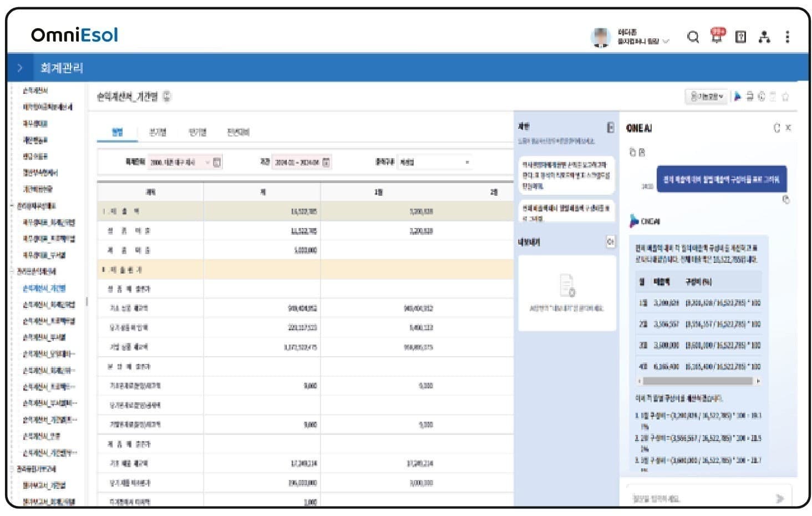Click the first table row total 16,522,785
Viewport: 812px width, 516px height.
[303, 211]
